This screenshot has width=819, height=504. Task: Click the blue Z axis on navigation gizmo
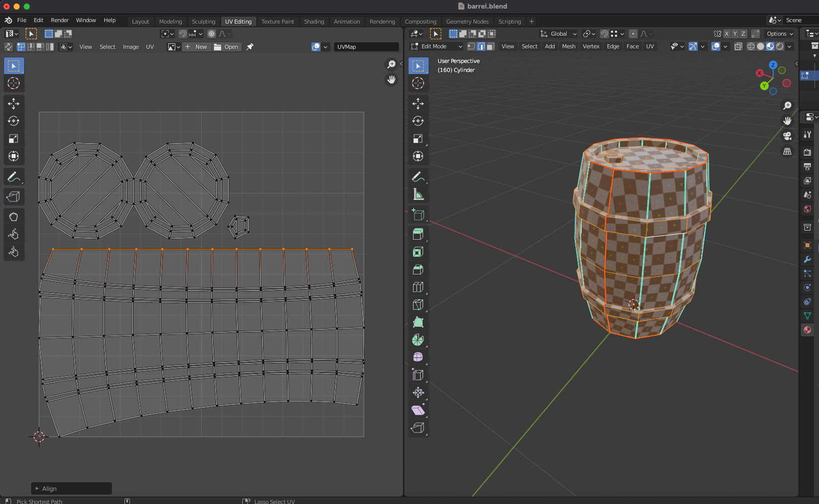(x=773, y=65)
